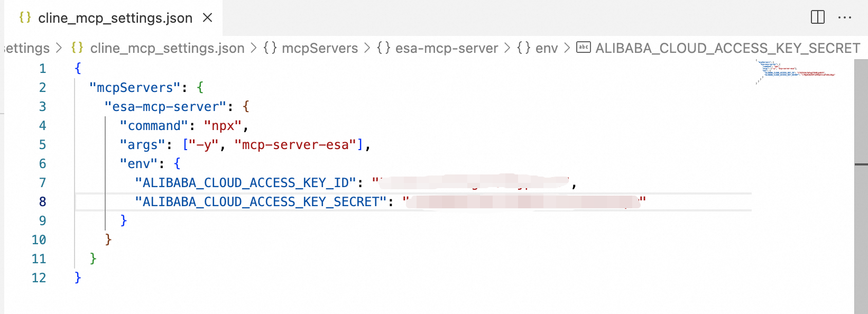
Task: Click braces icon before mcpServers breadcrumb
Action: click(270, 48)
